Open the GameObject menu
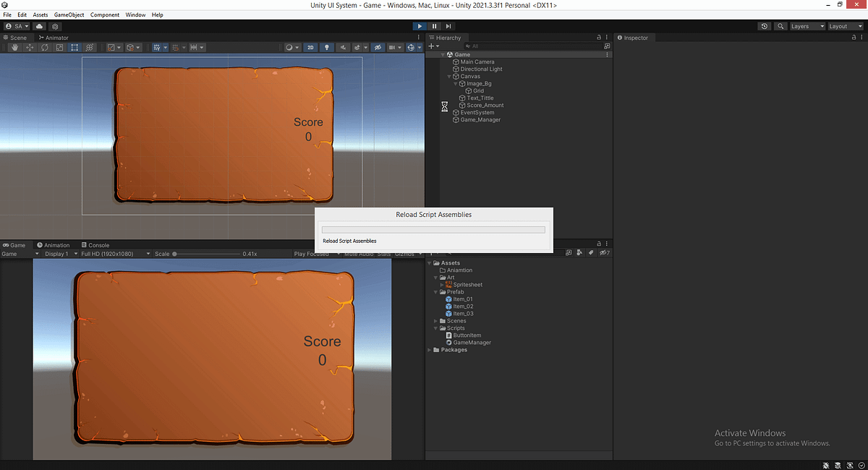This screenshot has width=868, height=470. coord(69,14)
